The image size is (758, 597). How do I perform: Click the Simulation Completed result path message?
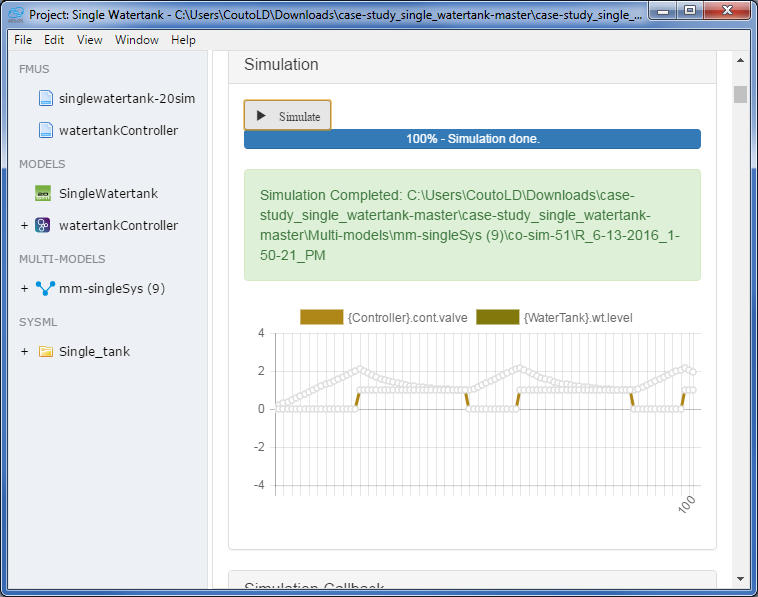[472, 225]
